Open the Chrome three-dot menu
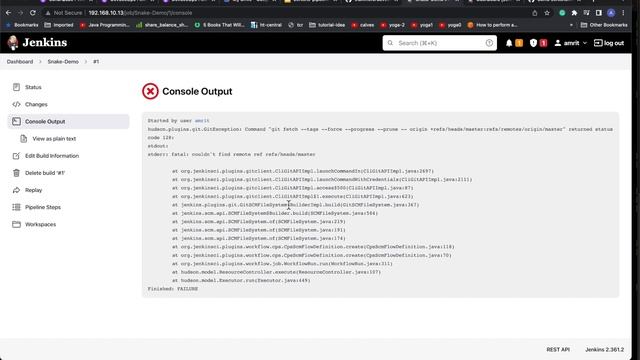 tap(623, 13)
